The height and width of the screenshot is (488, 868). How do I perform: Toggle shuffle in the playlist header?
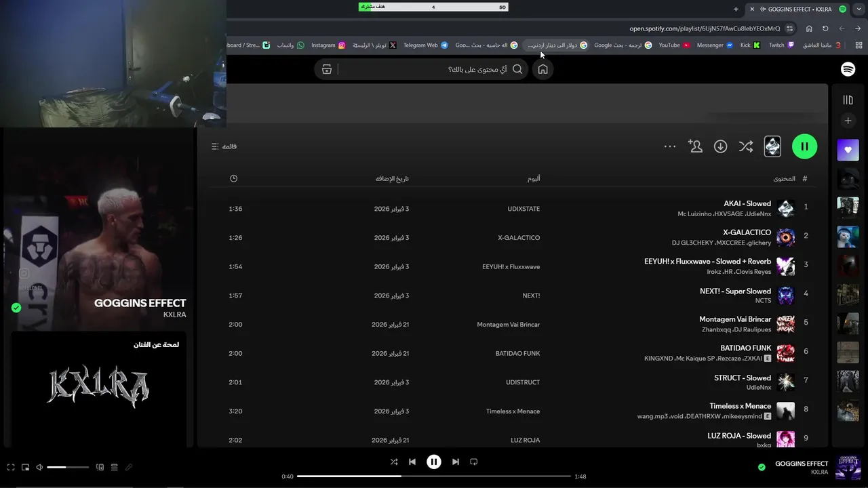click(746, 146)
